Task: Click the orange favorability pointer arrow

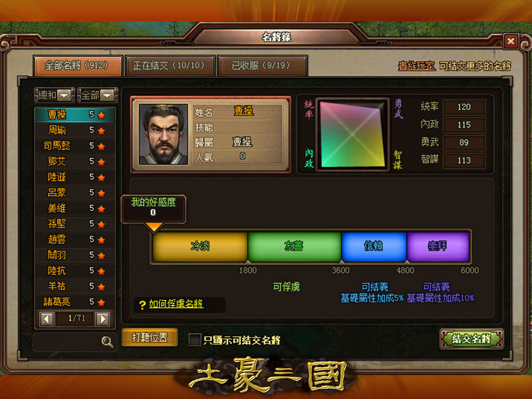Action: pyautogui.click(x=154, y=227)
